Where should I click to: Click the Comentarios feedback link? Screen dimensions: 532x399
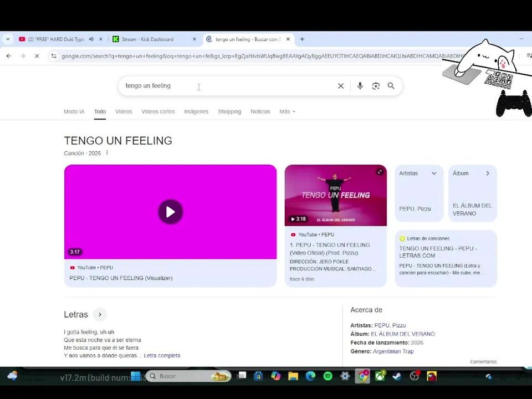tap(483, 362)
